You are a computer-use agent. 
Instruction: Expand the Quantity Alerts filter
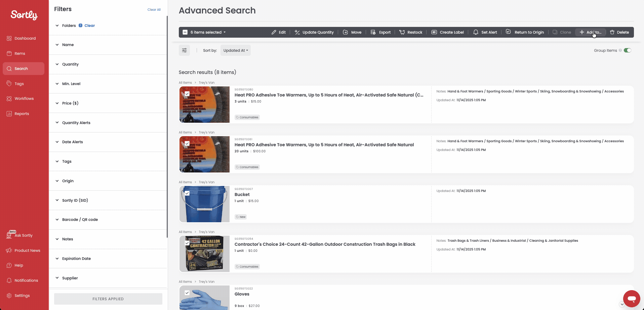(x=76, y=123)
